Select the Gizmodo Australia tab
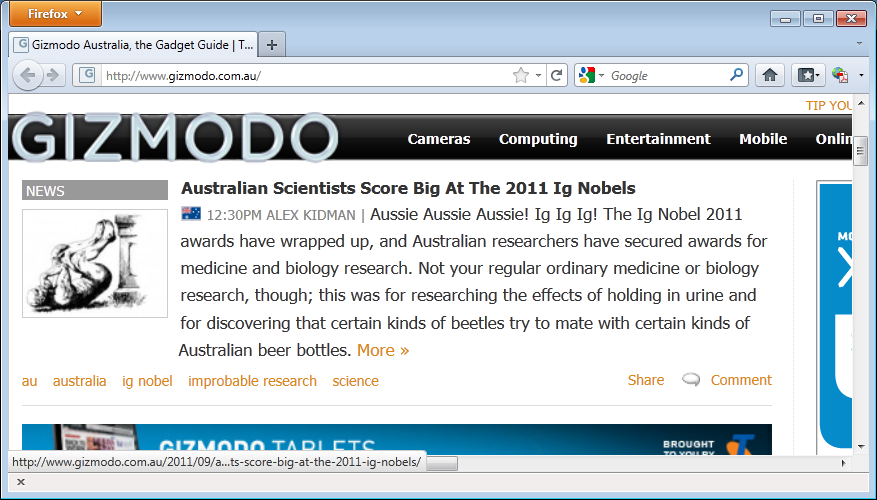 (x=133, y=44)
